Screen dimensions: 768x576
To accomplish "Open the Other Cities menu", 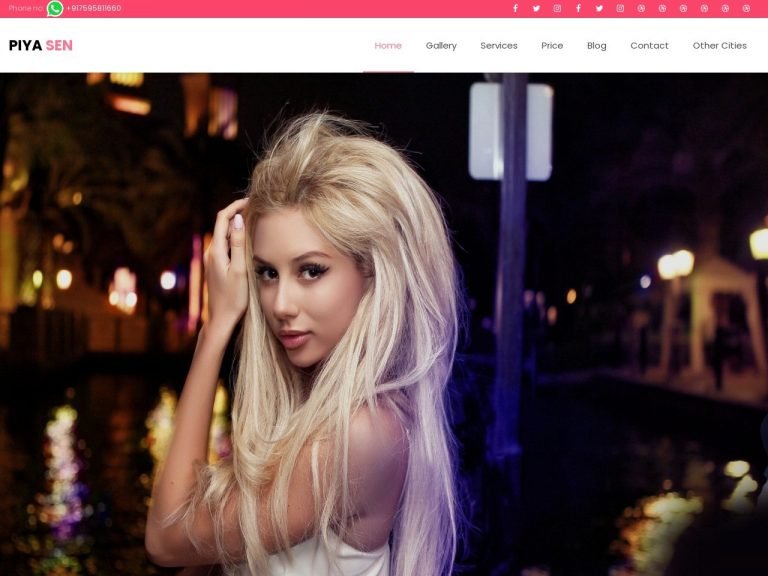I will [719, 46].
